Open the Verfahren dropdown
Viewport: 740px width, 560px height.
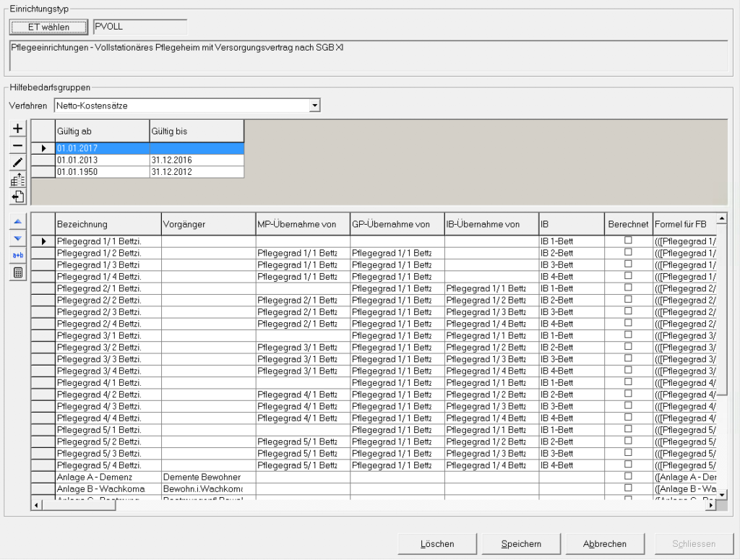click(314, 106)
